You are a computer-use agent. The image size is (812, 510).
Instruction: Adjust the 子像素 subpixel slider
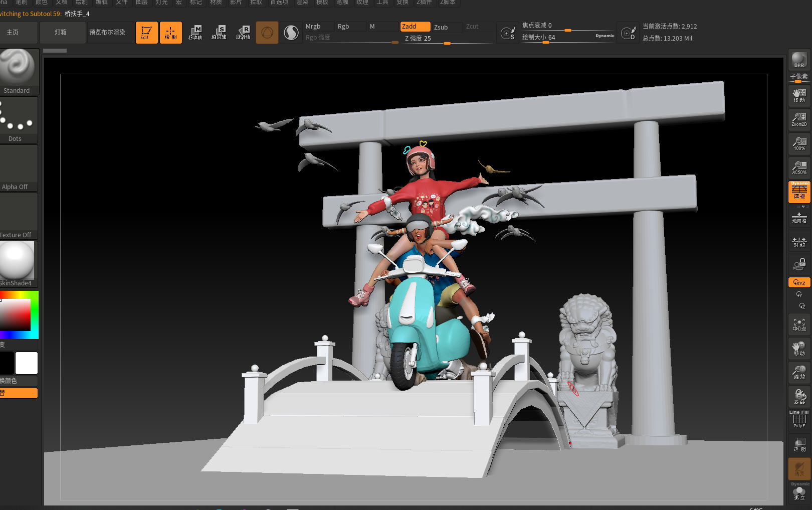799,77
